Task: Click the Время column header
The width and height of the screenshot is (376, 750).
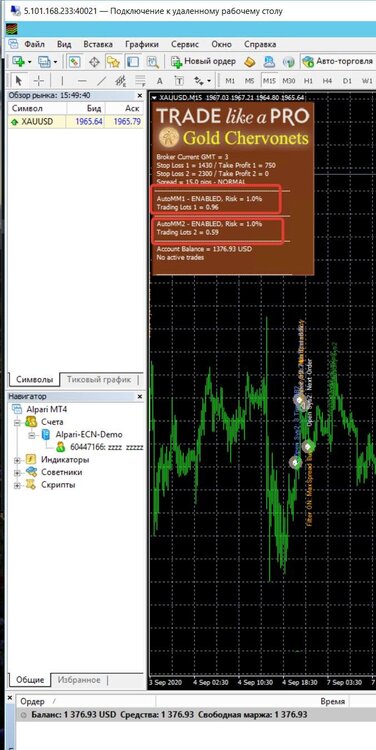Action: pyautogui.click(x=332, y=701)
